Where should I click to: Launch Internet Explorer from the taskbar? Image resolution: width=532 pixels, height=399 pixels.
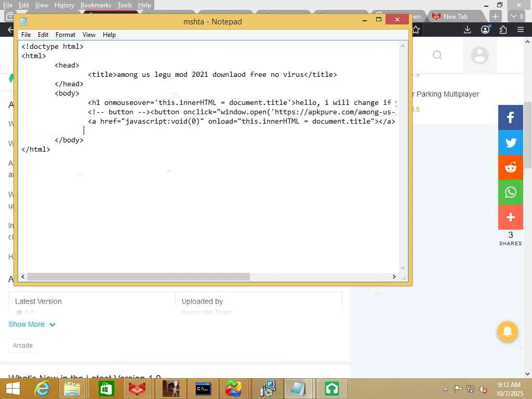tap(43, 389)
